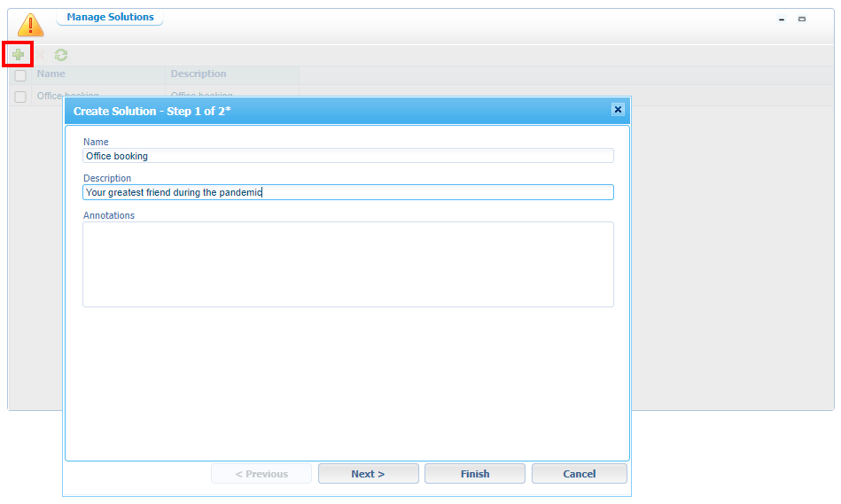841x504 pixels.
Task: Click the Annotations label
Action: 109,215
